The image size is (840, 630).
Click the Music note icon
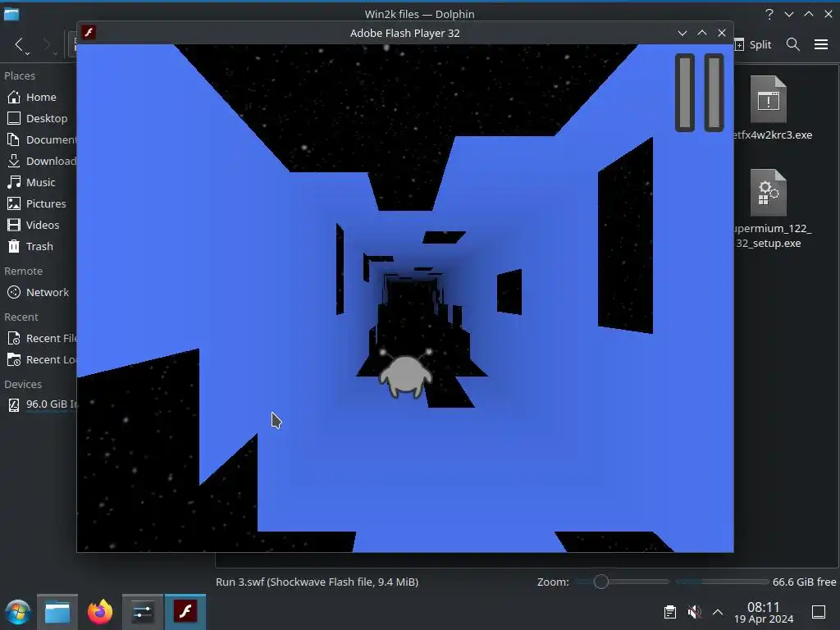pos(14,183)
